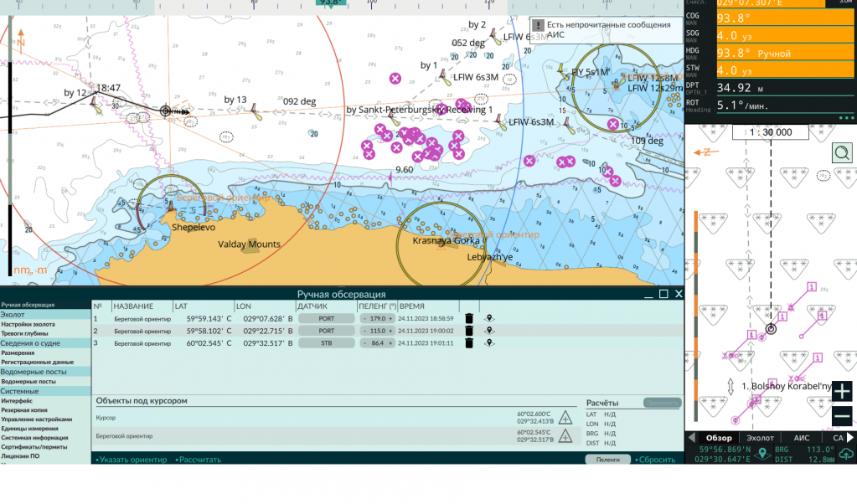Screen dimensions: 857x504
Task: Toggle the PORT sensor in row 1
Action: [326, 318]
